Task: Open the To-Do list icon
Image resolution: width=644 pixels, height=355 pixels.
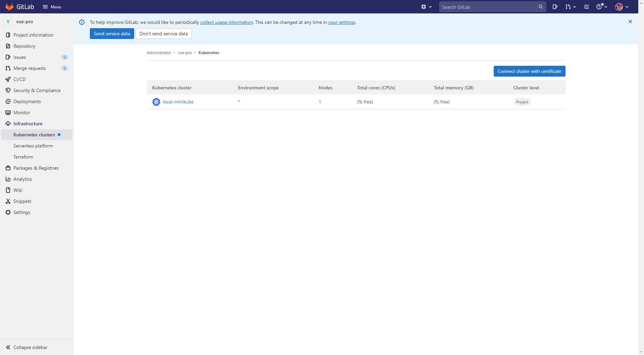Action: (587, 7)
